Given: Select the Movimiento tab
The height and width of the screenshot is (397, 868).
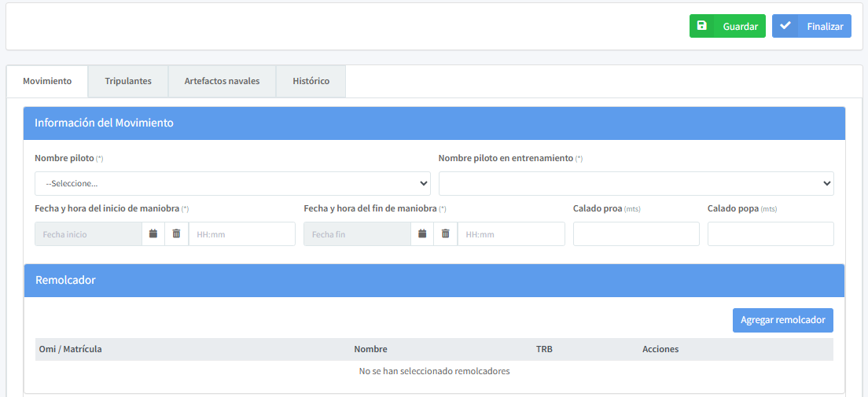Looking at the screenshot, I should [x=47, y=81].
